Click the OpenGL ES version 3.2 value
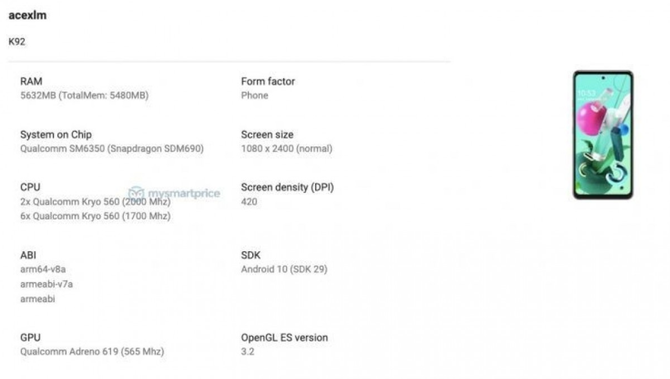Screen dimensions: 670x379 [x=247, y=352]
